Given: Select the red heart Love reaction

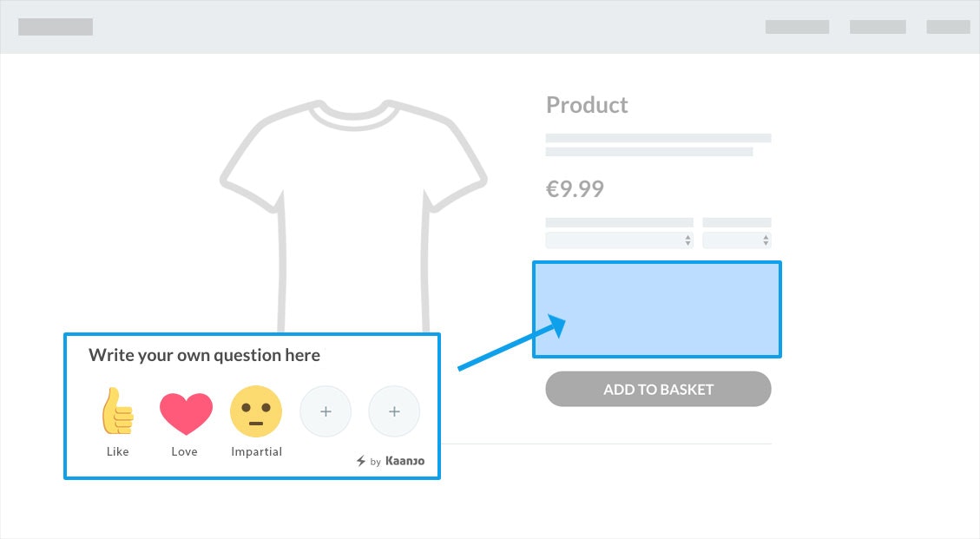Looking at the screenshot, I should click(186, 413).
